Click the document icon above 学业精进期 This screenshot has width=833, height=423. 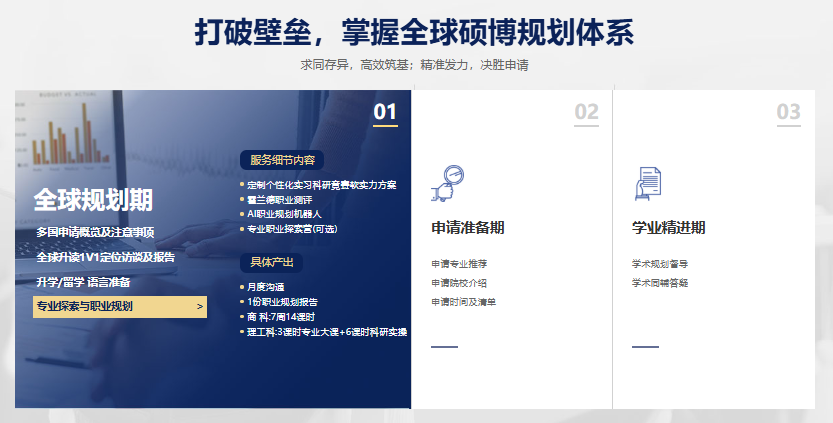[x=648, y=183]
